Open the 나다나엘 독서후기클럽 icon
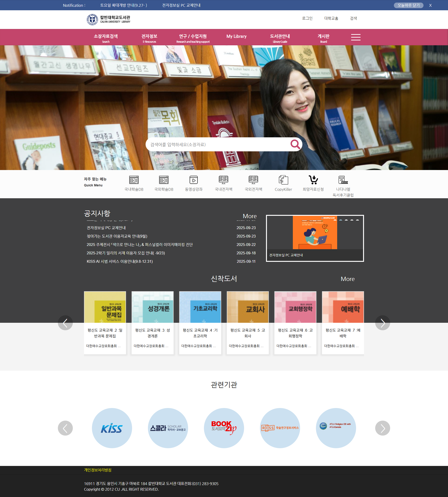The image size is (448, 497). pyautogui.click(x=343, y=180)
